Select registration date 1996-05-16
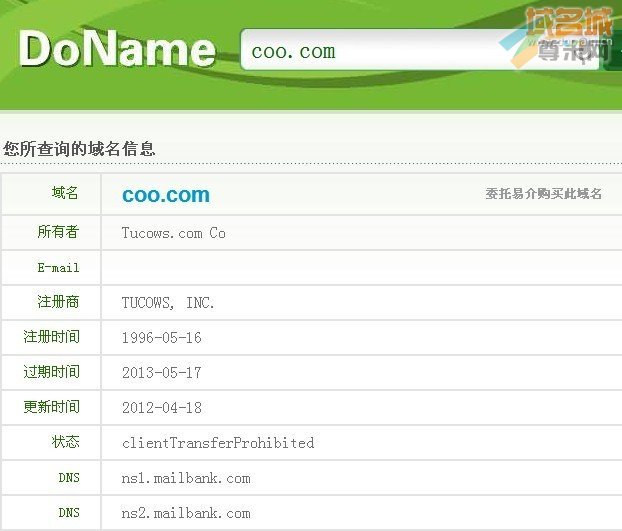Image resolution: width=622 pixels, height=531 pixels. tap(162, 337)
